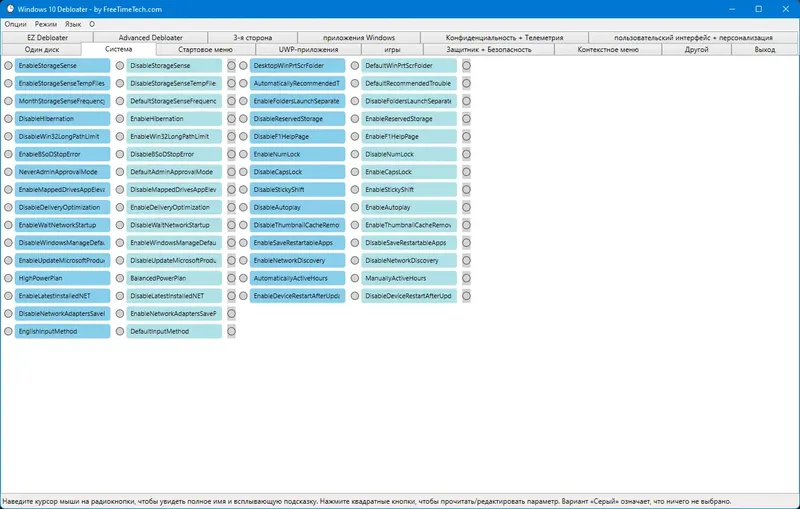Click the DisableBSoDStopError label

(x=174, y=154)
